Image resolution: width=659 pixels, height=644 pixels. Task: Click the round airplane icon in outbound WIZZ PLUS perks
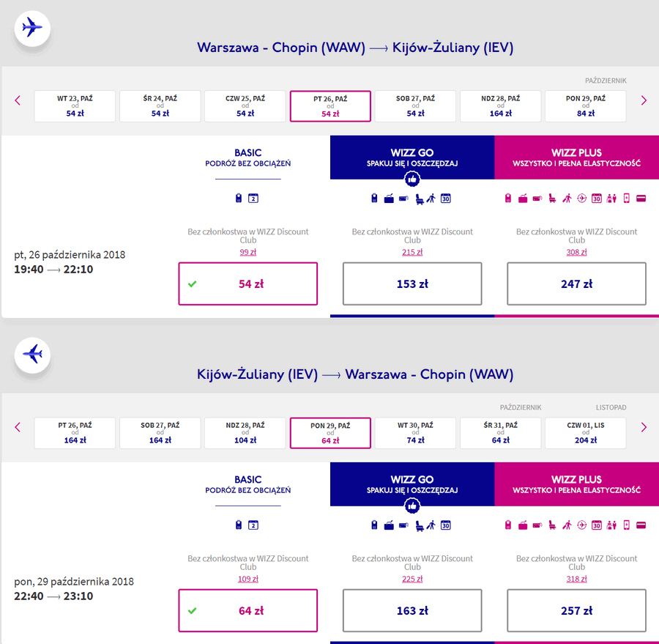(582, 198)
